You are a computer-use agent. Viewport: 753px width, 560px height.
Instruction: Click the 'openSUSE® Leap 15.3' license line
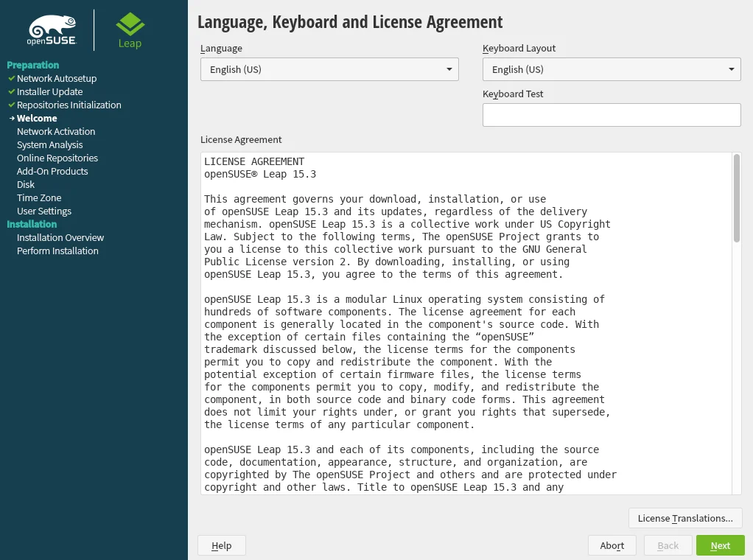point(260,174)
